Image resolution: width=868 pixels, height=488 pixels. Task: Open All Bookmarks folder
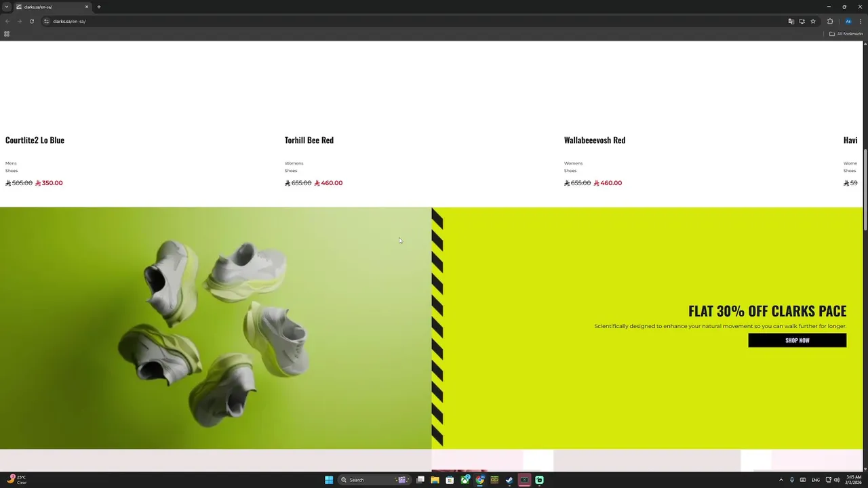pyautogui.click(x=846, y=34)
